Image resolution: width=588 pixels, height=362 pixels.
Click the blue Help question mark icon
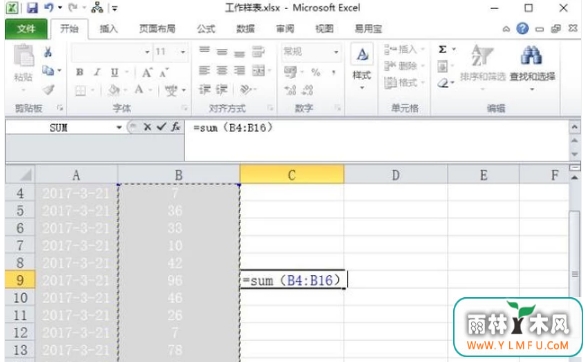click(522, 29)
